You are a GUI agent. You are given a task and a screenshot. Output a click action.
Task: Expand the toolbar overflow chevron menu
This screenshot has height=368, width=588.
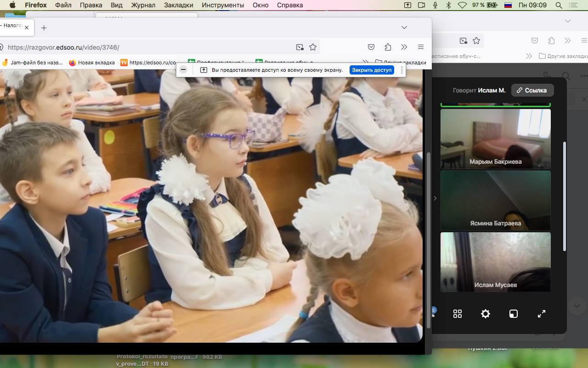404,47
